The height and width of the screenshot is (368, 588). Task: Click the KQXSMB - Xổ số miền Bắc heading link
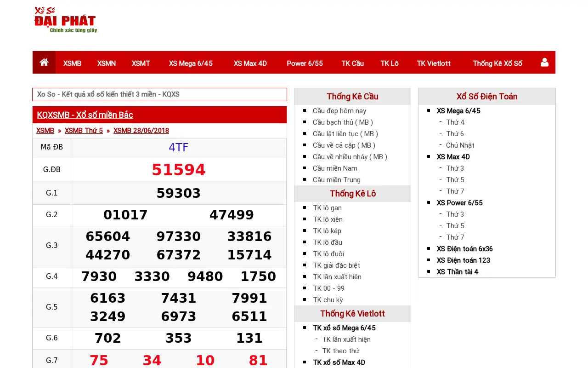(x=85, y=115)
